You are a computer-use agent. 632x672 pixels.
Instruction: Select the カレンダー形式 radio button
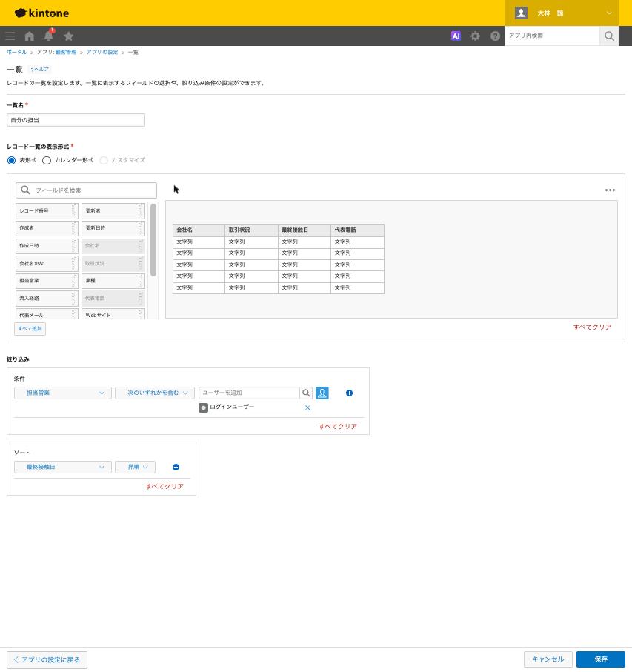pos(47,160)
